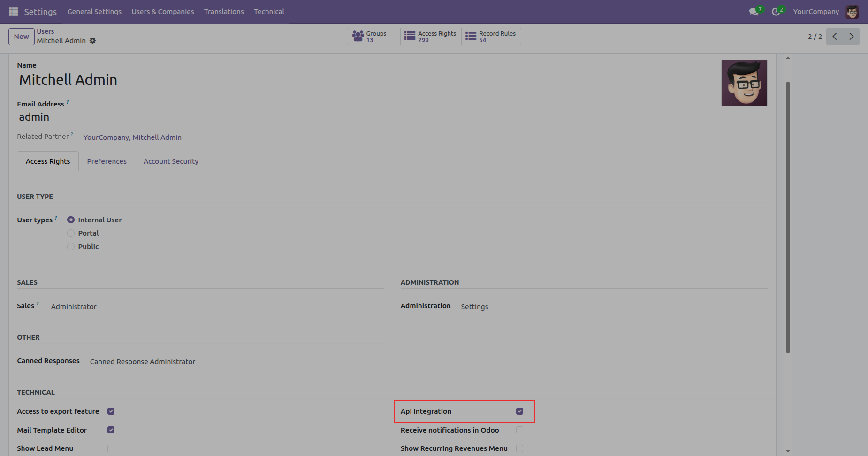Select Internal User radio option

[x=71, y=220]
